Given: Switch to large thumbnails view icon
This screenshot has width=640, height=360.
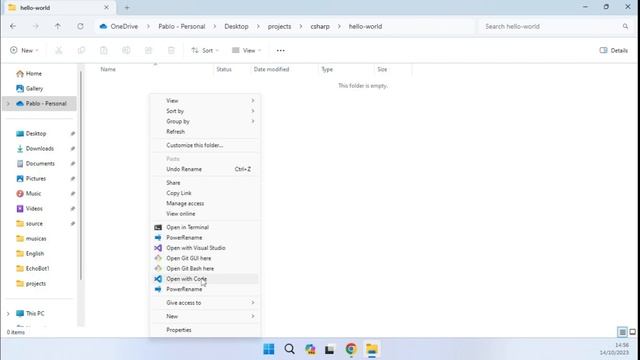Looking at the screenshot, I should [x=632, y=332].
